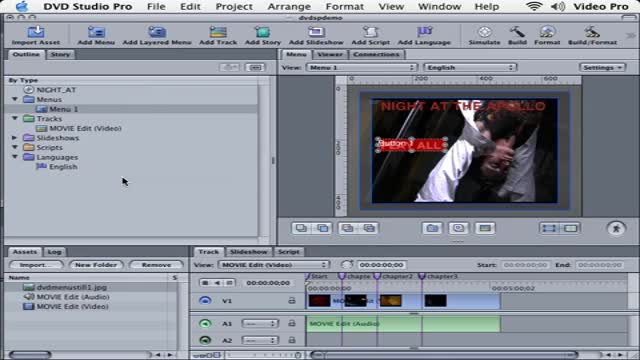Screen dimensions: 640x360
Task: Click the motion start figure button
Action: point(616,228)
